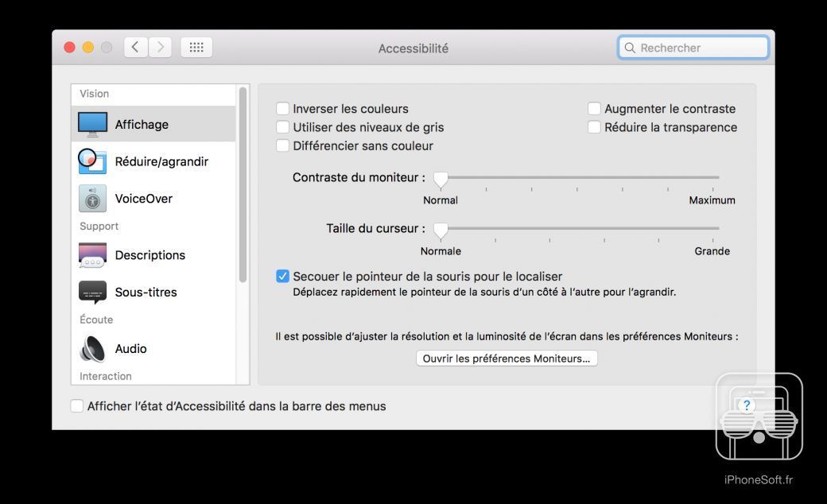827x504 pixels.
Task: Enable Réduire la transparence option
Action: 594,126
